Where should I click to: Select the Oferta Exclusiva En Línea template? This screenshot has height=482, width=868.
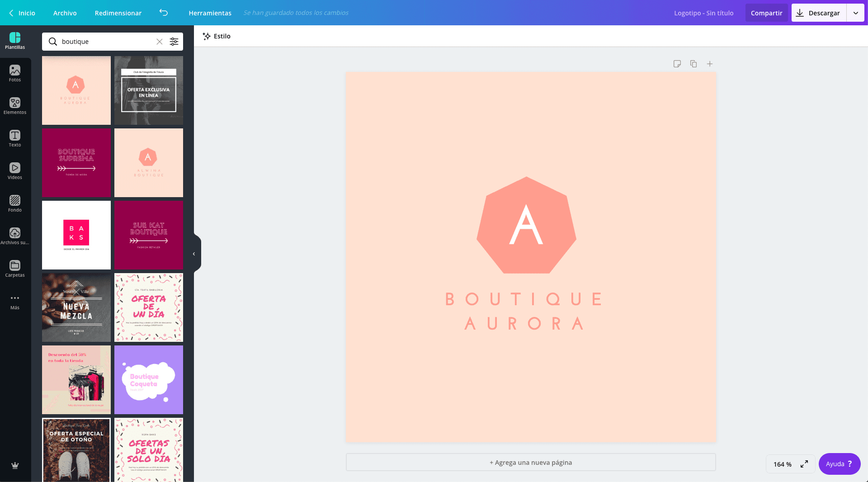(149, 90)
